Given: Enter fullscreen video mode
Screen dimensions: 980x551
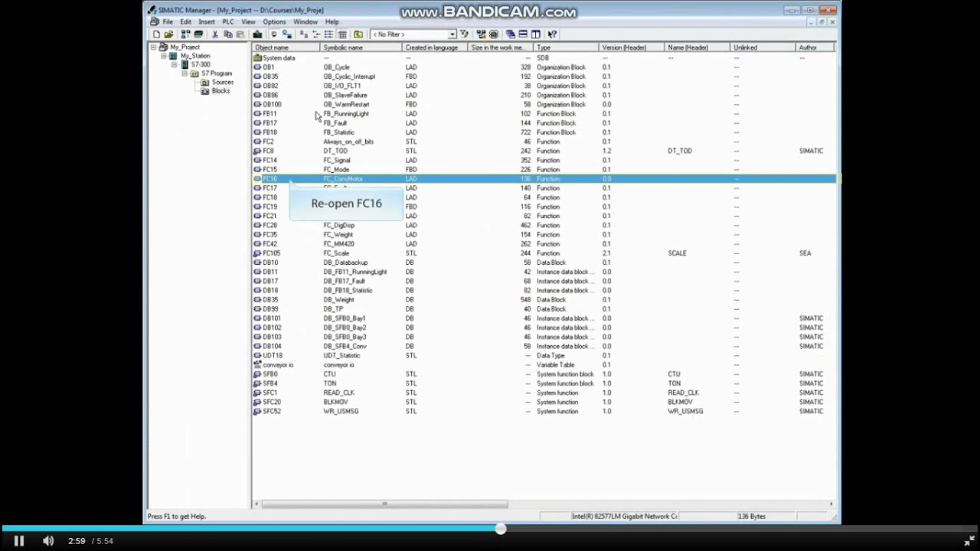Looking at the screenshot, I should pyautogui.click(x=969, y=541).
